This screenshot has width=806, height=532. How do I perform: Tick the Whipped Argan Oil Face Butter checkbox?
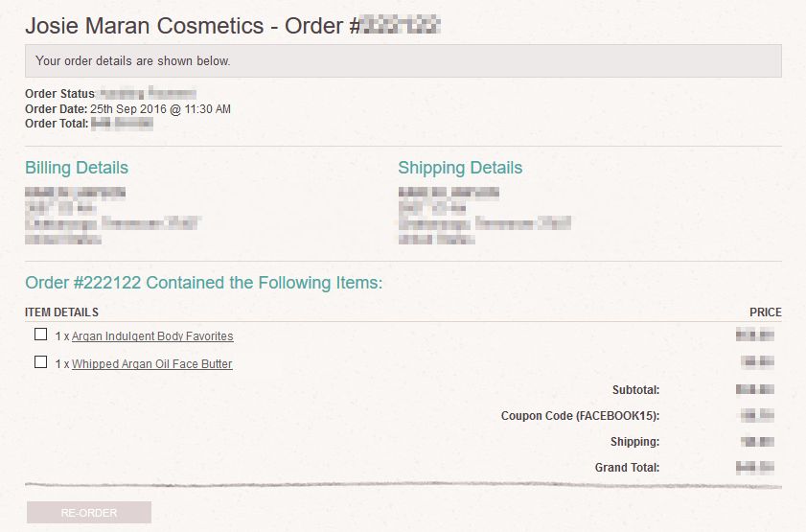tap(40, 362)
